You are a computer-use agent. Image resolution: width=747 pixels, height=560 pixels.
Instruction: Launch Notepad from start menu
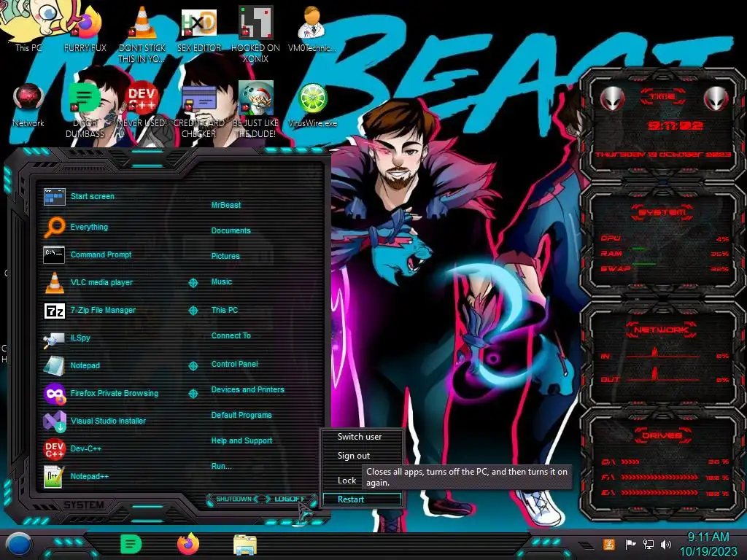pyautogui.click(x=71, y=366)
